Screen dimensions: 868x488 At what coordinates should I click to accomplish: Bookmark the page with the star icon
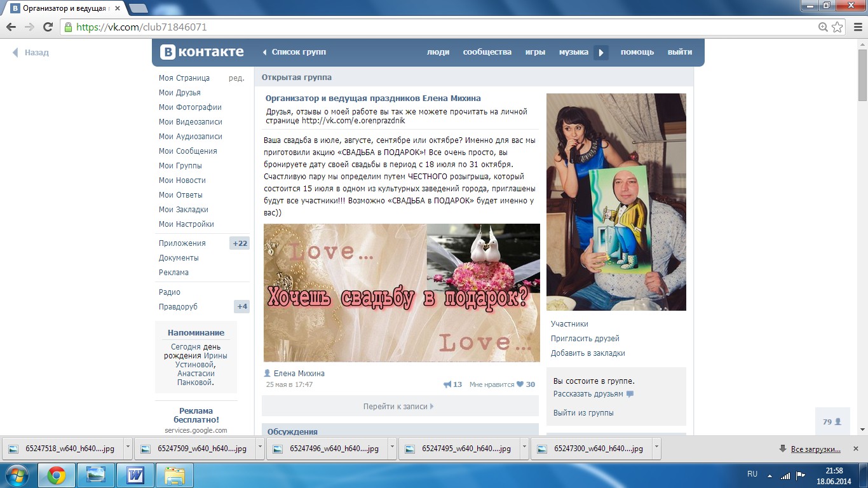(837, 27)
